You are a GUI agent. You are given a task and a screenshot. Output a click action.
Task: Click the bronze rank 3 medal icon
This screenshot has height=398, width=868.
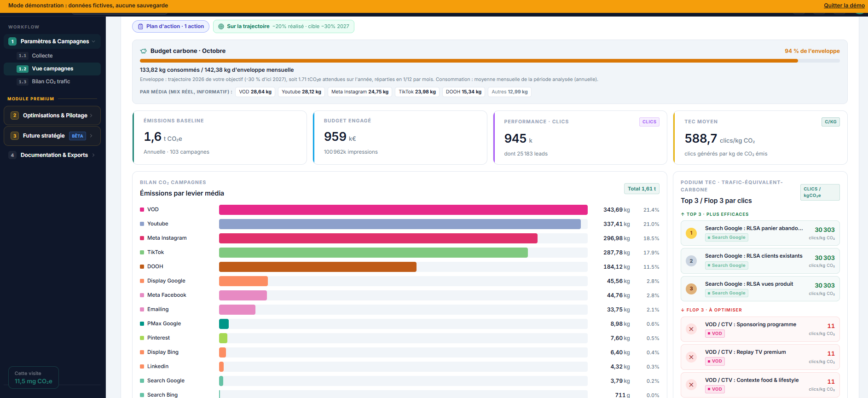pyautogui.click(x=691, y=289)
